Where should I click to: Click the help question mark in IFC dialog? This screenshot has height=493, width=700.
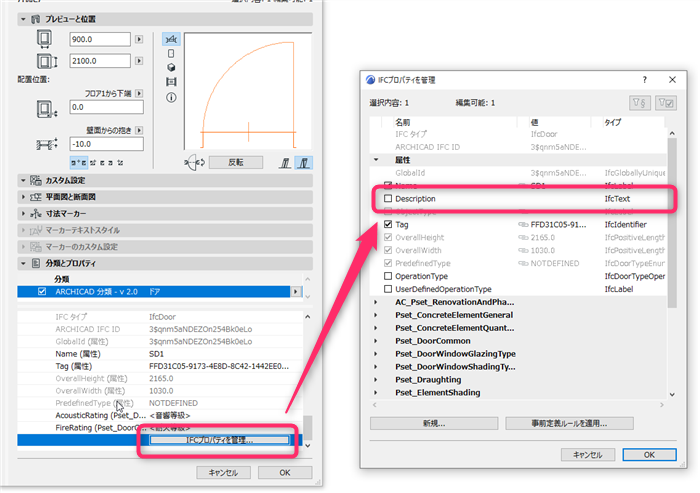(644, 80)
